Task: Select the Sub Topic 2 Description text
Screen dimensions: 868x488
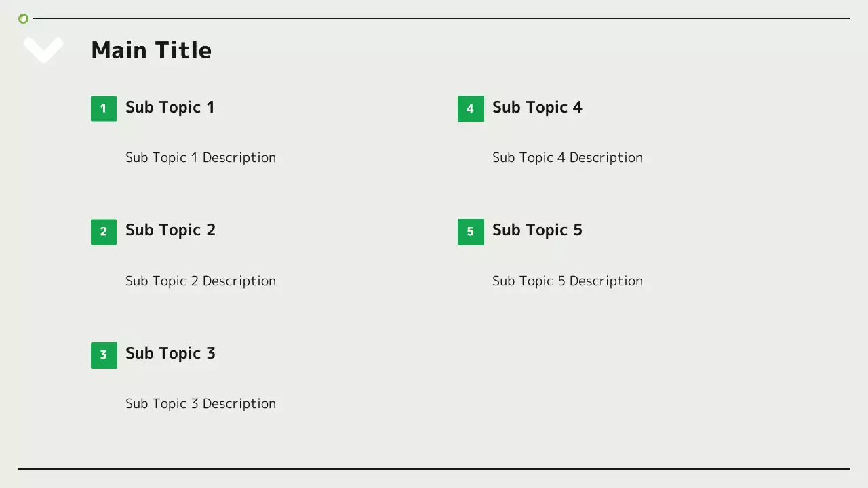Action: 201,281
